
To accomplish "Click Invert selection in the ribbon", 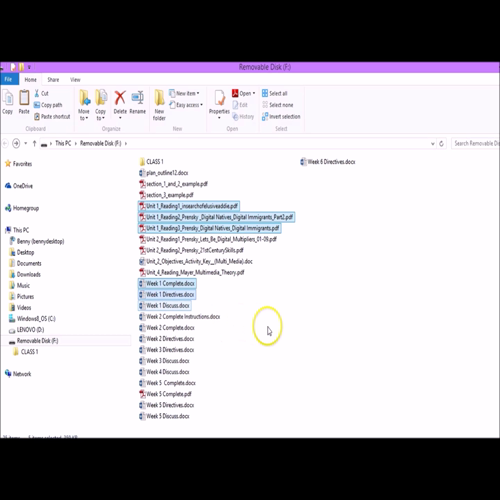I will coord(281,117).
